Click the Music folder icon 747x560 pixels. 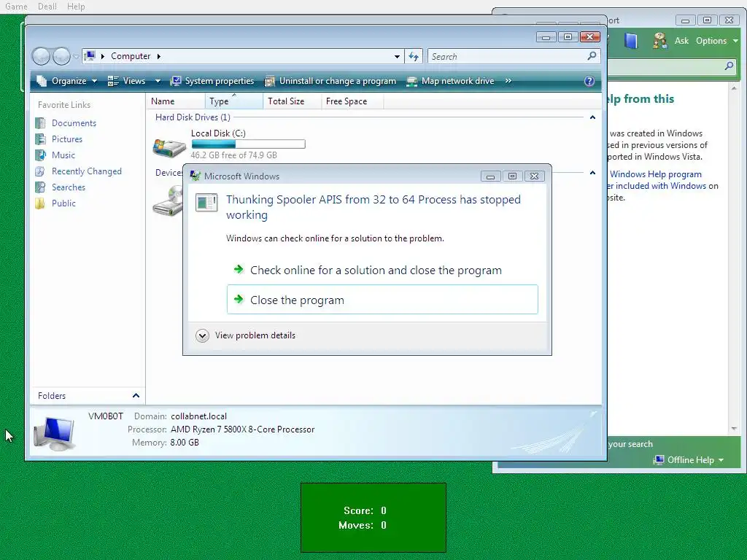pyautogui.click(x=41, y=155)
